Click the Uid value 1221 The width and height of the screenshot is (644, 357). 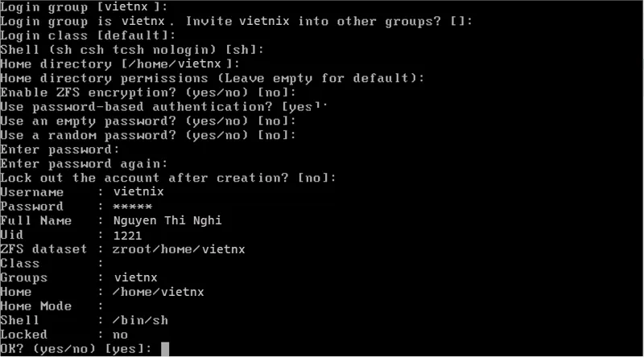click(127, 235)
